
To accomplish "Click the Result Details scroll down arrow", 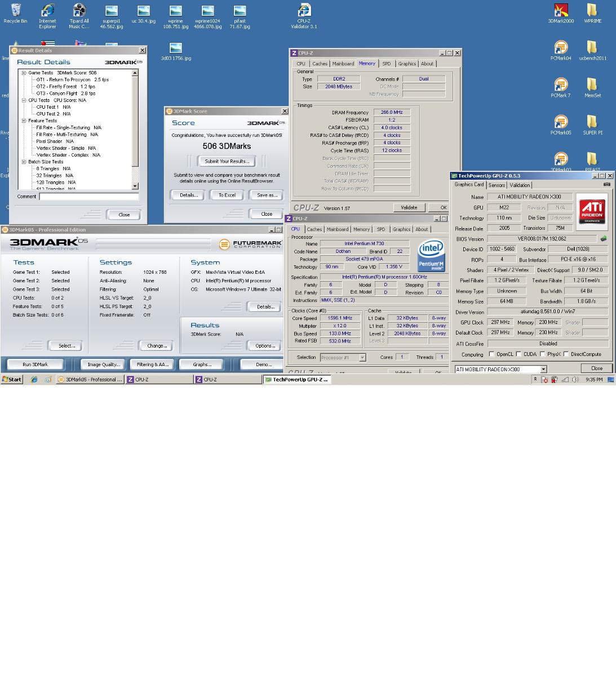I will [x=135, y=186].
